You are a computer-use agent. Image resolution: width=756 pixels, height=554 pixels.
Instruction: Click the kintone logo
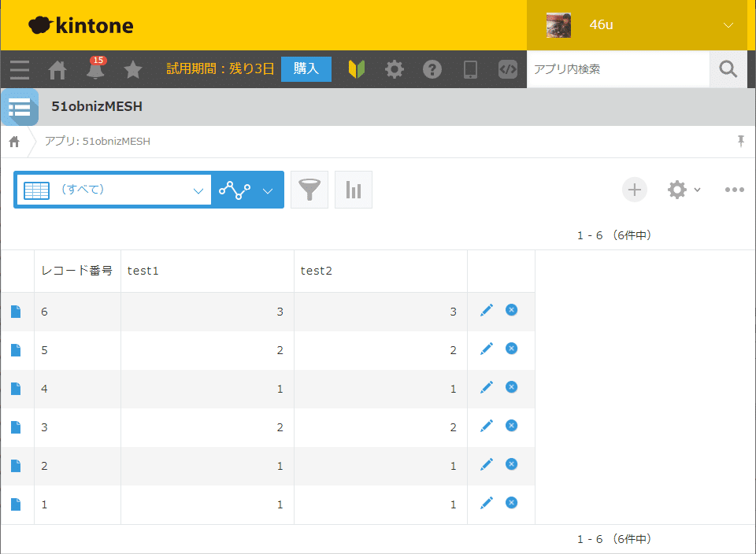click(x=80, y=25)
